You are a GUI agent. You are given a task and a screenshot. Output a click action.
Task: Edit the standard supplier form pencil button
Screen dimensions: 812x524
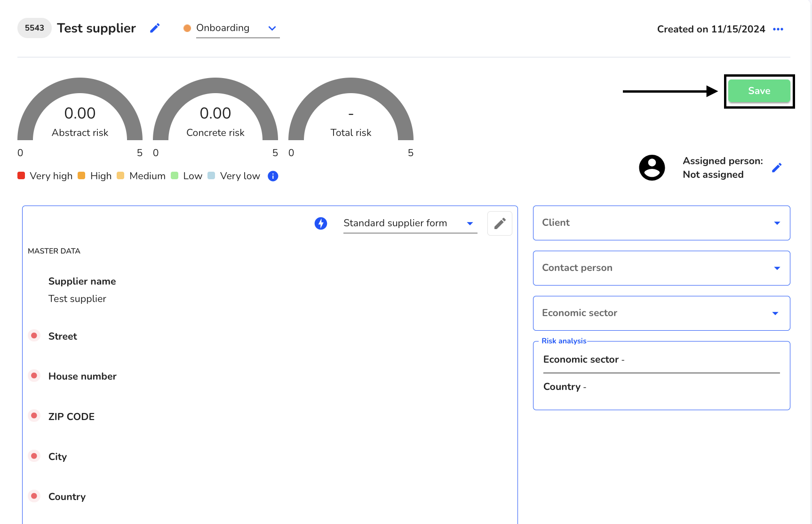point(500,223)
